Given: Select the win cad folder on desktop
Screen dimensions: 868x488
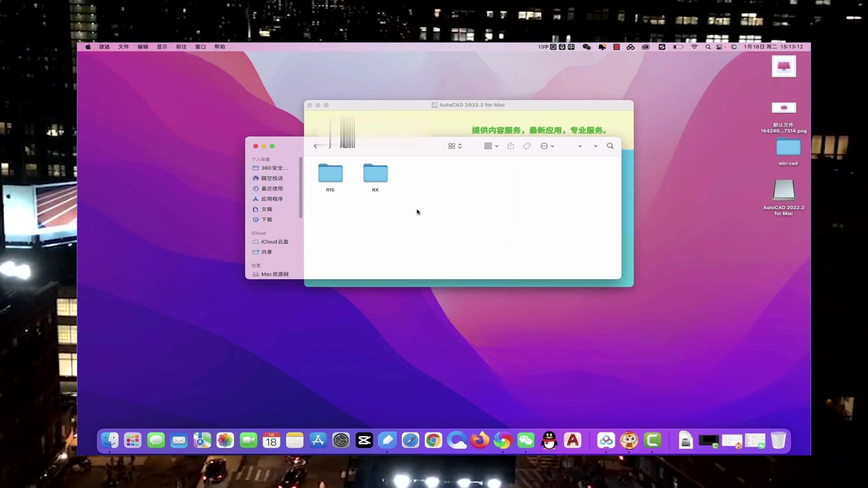Looking at the screenshot, I should pos(788,152).
